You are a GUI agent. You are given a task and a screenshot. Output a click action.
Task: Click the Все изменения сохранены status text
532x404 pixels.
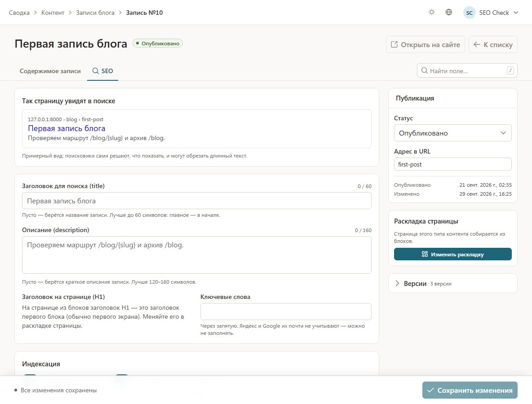pyautogui.click(x=59, y=390)
